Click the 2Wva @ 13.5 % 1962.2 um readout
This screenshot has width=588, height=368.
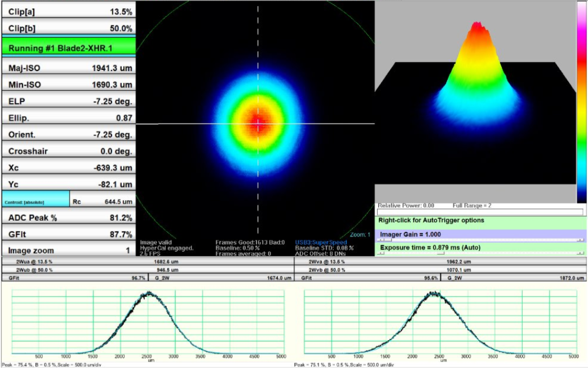click(x=440, y=262)
